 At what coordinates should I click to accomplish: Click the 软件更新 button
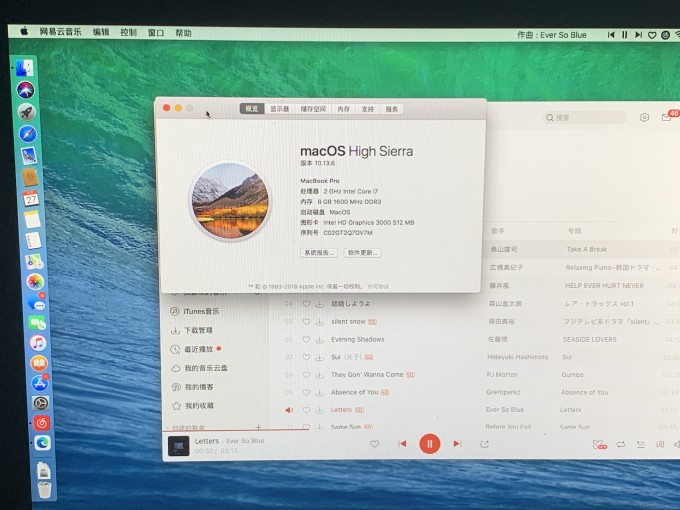[362, 253]
